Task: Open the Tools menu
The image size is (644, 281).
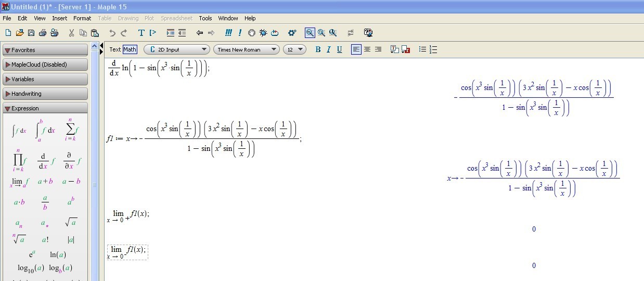Action: [205, 18]
